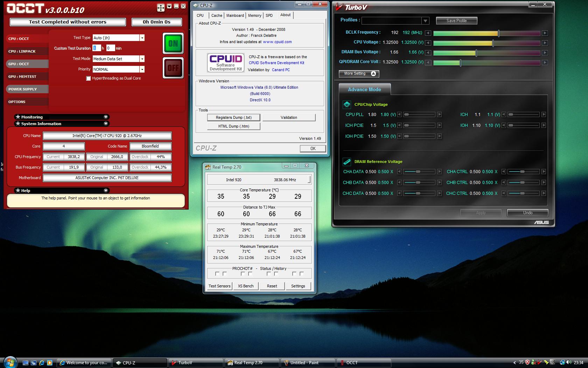This screenshot has height=368, width=588.
Task: Select the POWER SUPPLY tab
Action: [x=27, y=89]
